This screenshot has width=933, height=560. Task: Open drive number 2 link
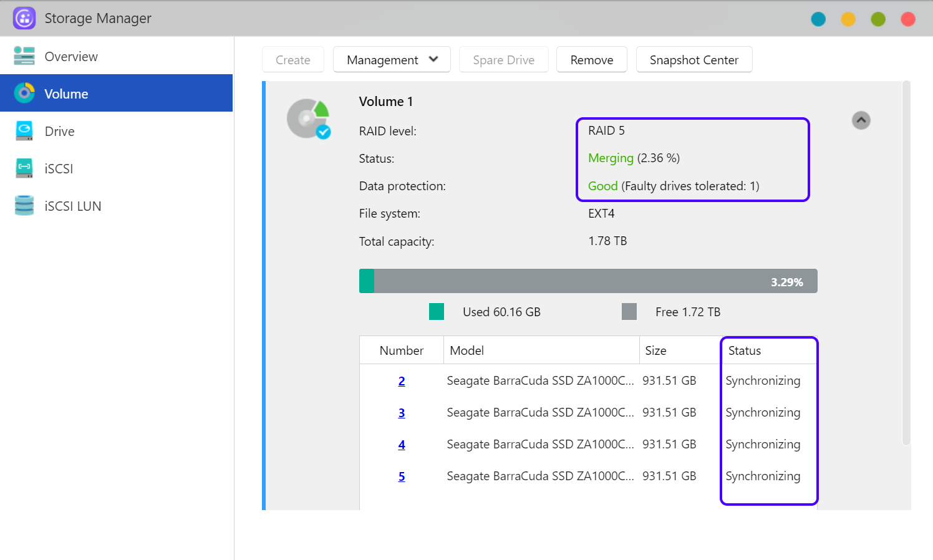click(x=402, y=381)
